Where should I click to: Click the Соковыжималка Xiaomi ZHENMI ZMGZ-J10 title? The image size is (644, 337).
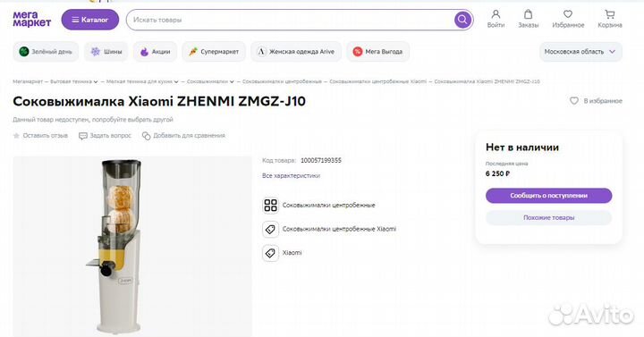point(159,101)
